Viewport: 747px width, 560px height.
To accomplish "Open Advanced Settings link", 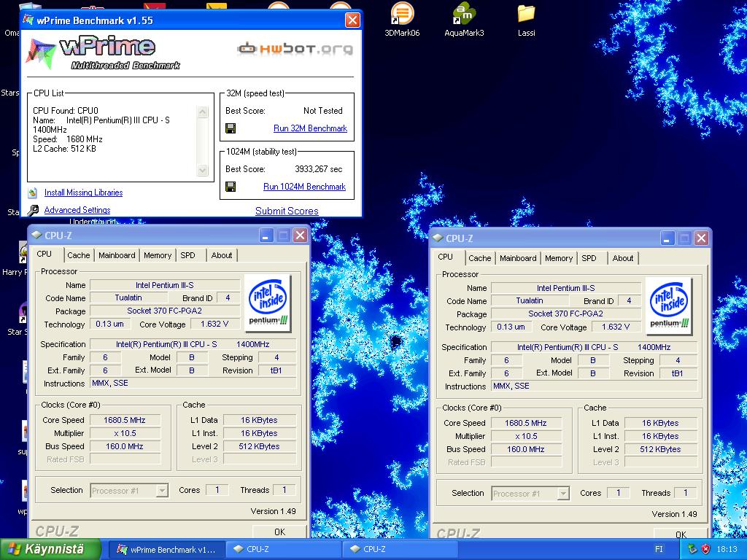I will [x=77, y=210].
